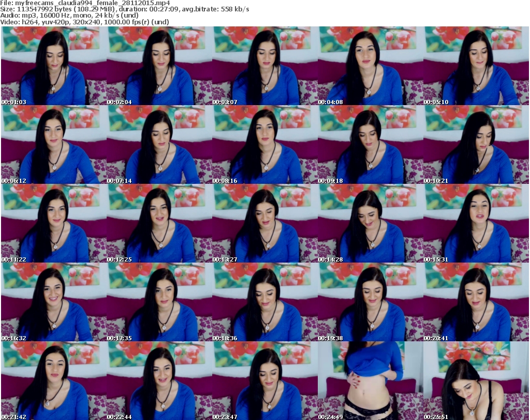Pick the thumbnail marked 00:03:07
This screenshot has width=530, height=420.
point(264,66)
